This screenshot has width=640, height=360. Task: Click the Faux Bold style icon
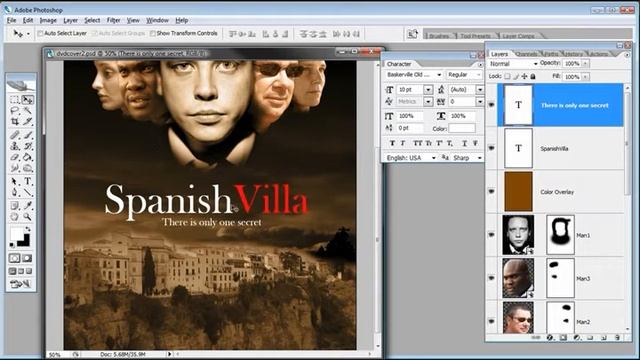392,143
